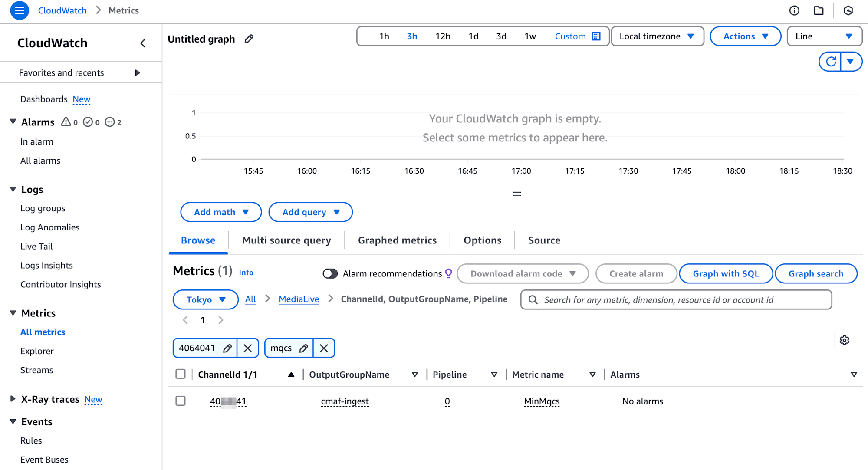Image resolution: width=868 pixels, height=470 pixels.
Task: Check the select-all metrics checkbox
Action: pos(181,374)
